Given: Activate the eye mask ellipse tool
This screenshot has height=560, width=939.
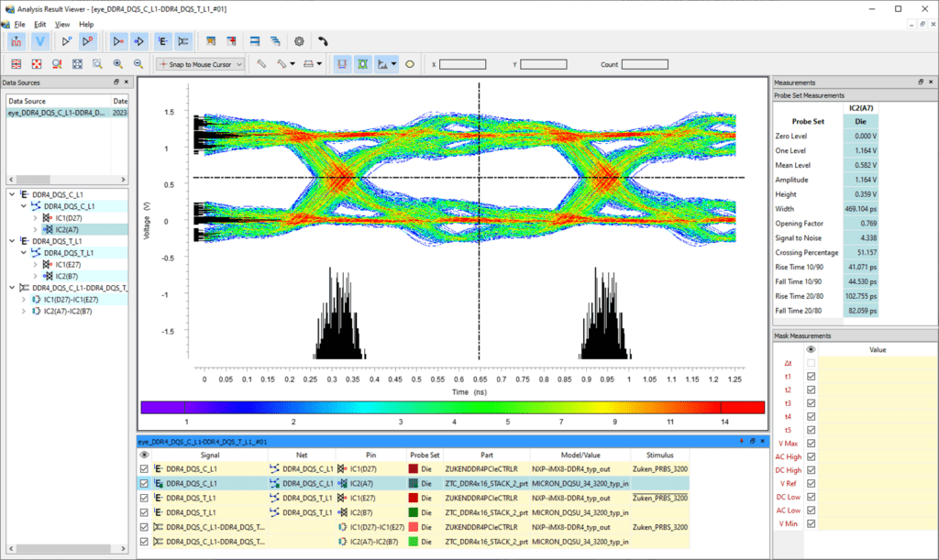Looking at the screenshot, I should coord(361,63).
